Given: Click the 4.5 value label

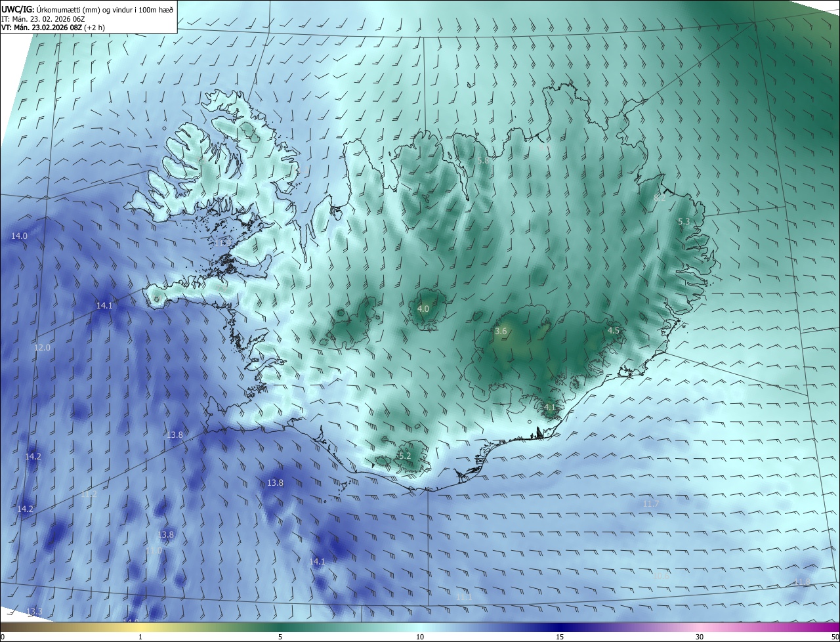Looking at the screenshot, I should [x=614, y=330].
